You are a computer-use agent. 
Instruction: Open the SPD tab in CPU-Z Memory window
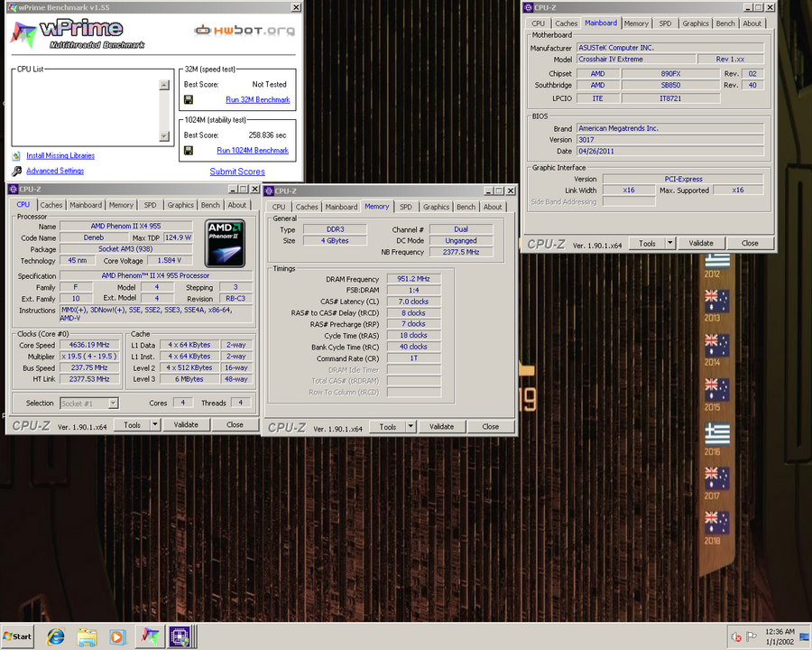406,207
